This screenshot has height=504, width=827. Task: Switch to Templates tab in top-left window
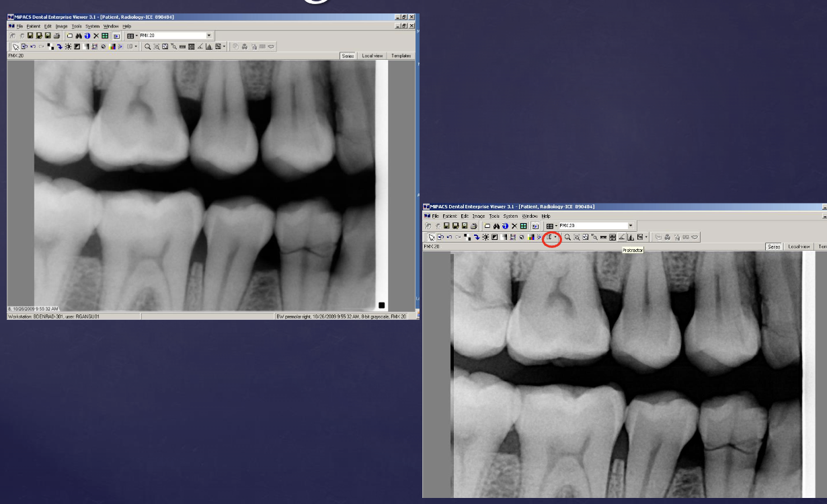click(x=401, y=56)
